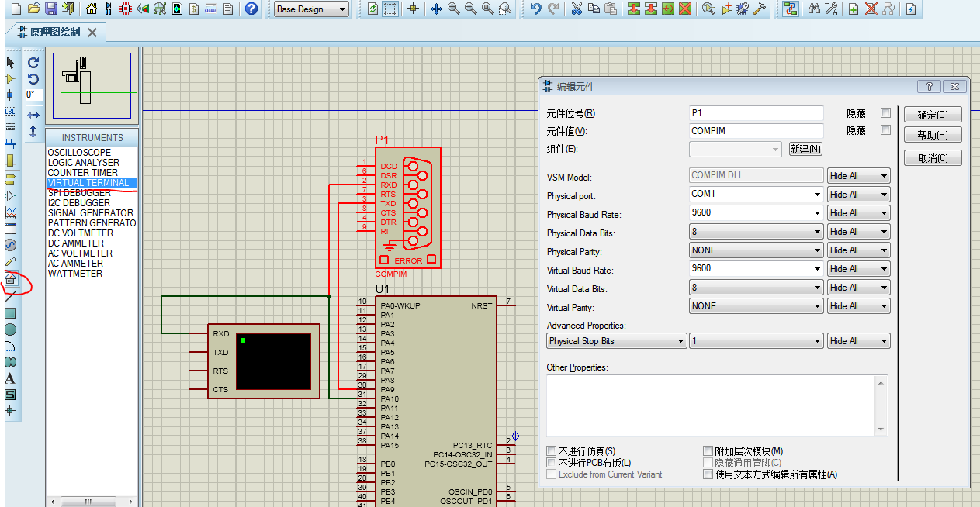Image resolution: width=980 pixels, height=507 pixels.
Task: Select WATTMETER in the instruments list
Action: point(74,273)
